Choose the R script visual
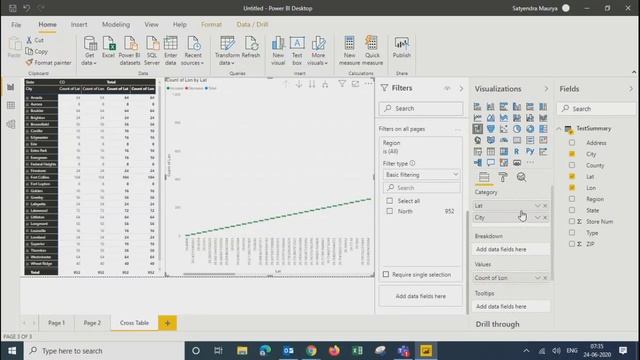 click(x=517, y=151)
